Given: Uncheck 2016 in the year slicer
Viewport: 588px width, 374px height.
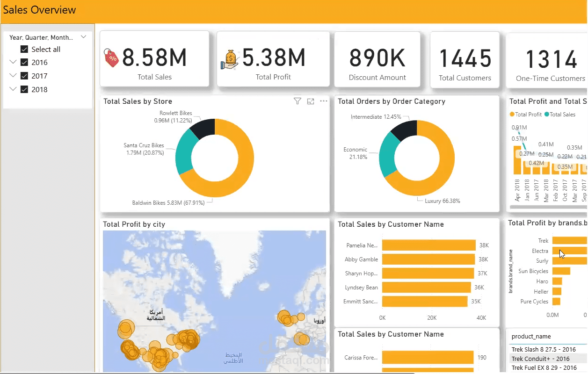Looking at the screenshot, I should click(x=24, y=62).
